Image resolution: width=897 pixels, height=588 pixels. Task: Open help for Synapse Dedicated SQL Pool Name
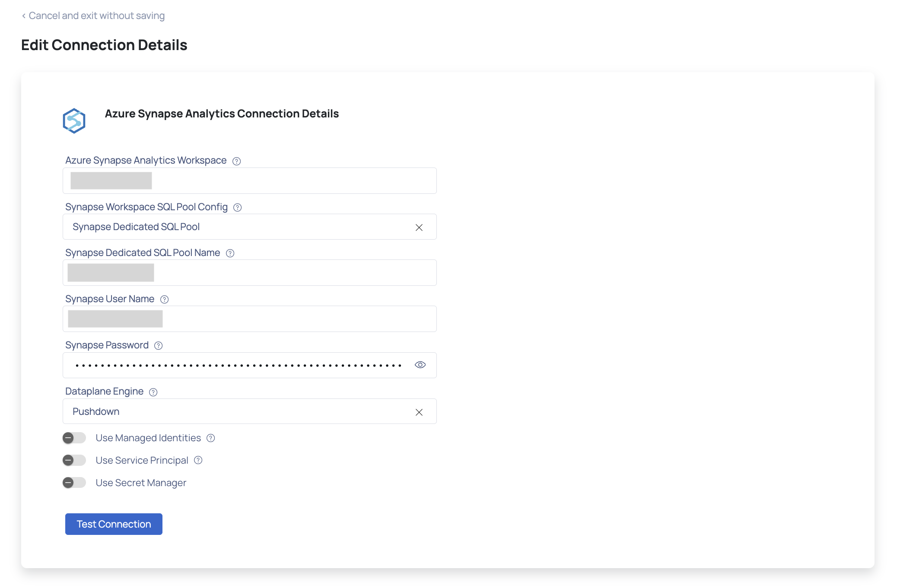tap(230, 253)
